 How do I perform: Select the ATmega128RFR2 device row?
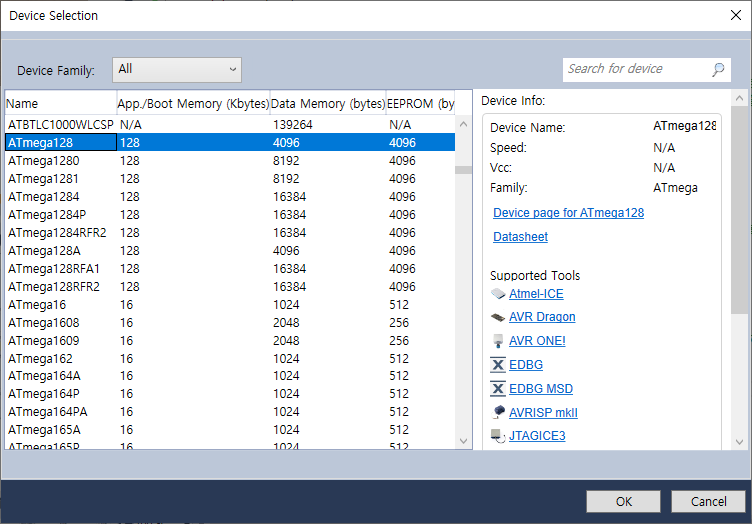[230, 287]
